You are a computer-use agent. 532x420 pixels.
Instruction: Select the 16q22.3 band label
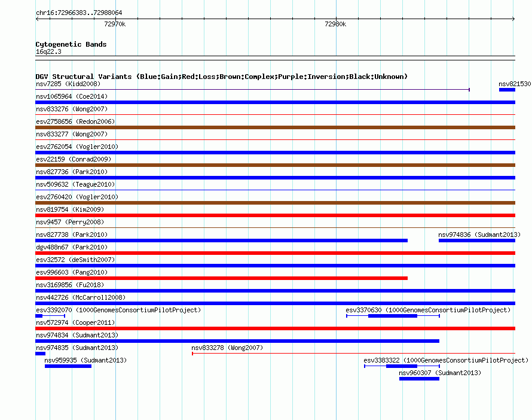(x=48, y=52)
